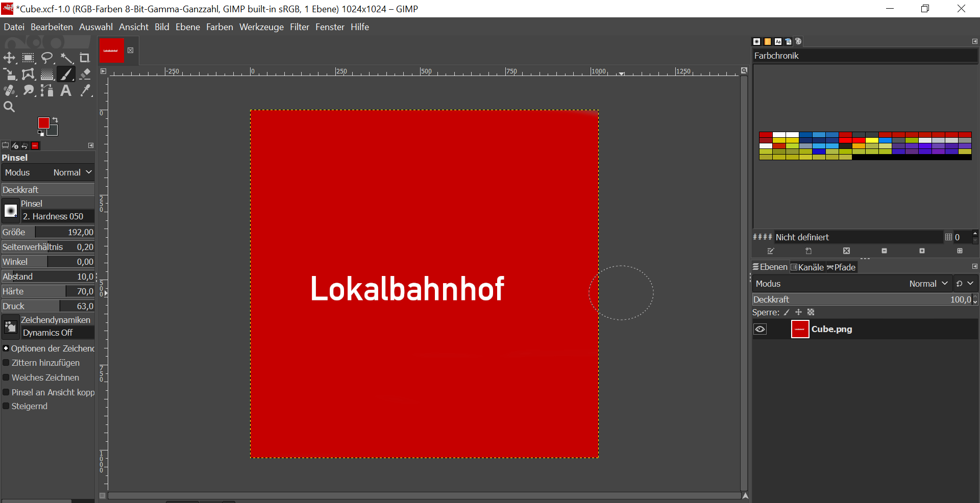This screenshot has width=980, height=503.
Task: Enable the Zittern hinzufügen checkbox
Action: pyautogui.click(x=6, y=363)
